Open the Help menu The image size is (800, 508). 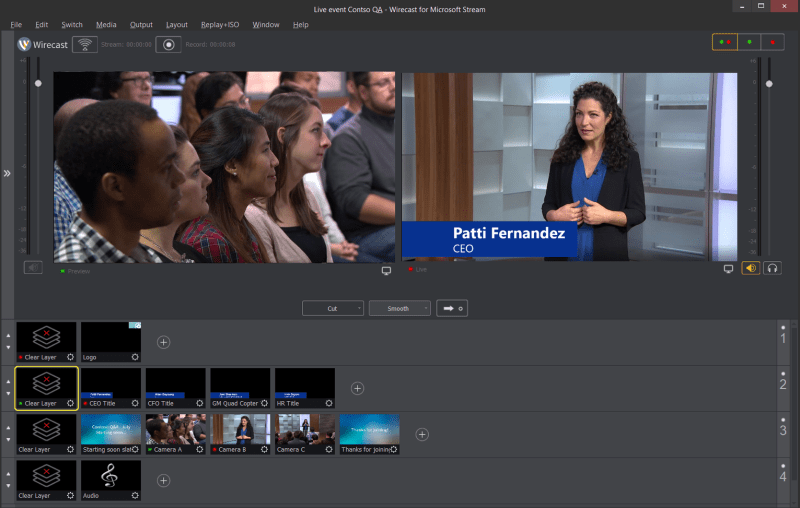301,24
